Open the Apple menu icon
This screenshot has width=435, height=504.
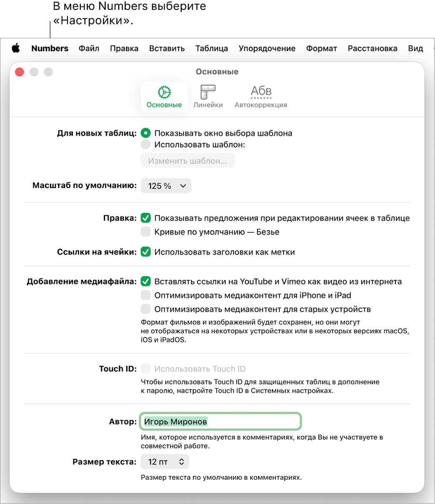[16, 48]
